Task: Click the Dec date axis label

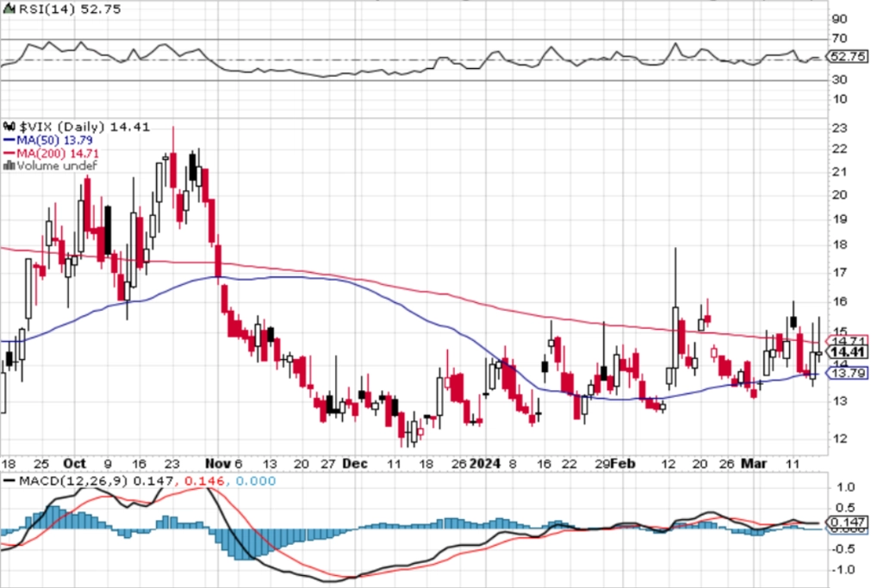Action: coord(354,464)
